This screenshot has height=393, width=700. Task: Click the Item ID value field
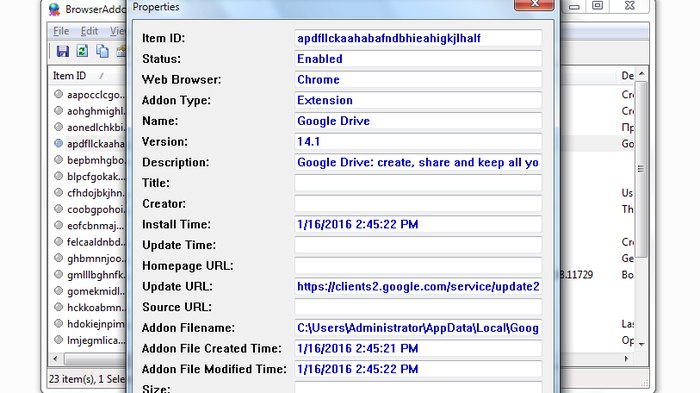418,38
